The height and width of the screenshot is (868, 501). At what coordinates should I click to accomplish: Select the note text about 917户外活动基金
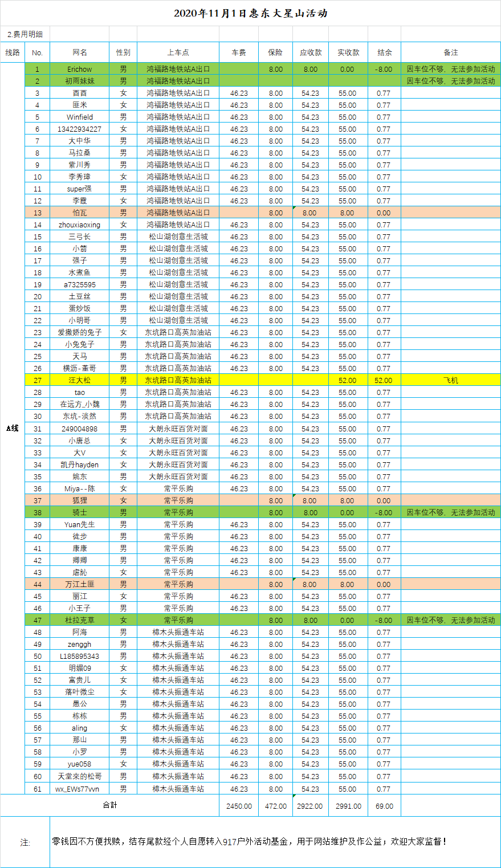(x=249, y=841)
